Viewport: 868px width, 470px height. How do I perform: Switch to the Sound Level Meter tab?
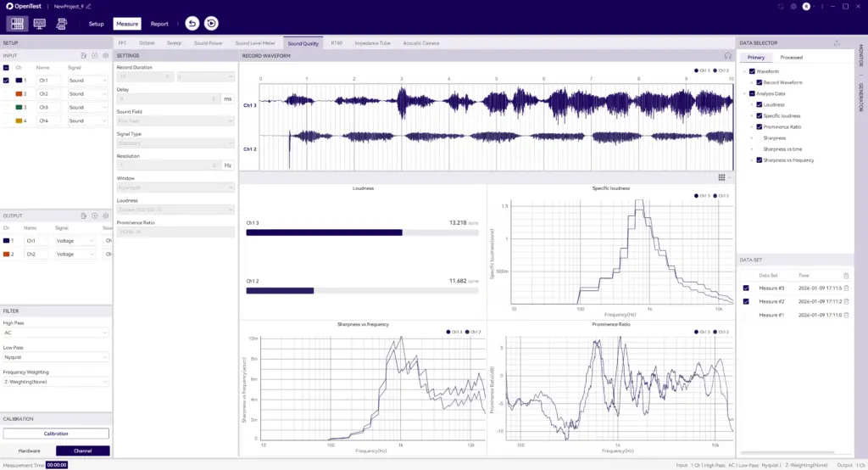[255, 42]
